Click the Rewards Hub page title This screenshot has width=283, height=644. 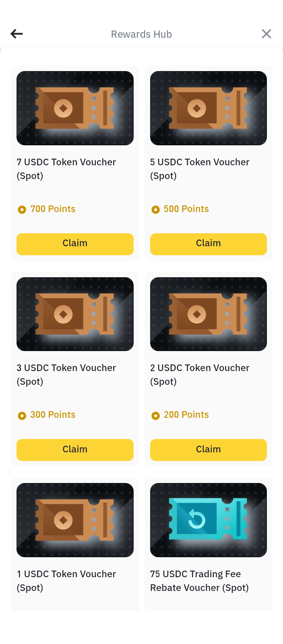point(141,34)
